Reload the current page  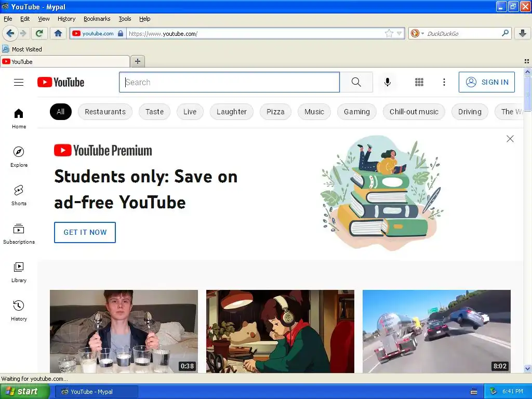39,33
